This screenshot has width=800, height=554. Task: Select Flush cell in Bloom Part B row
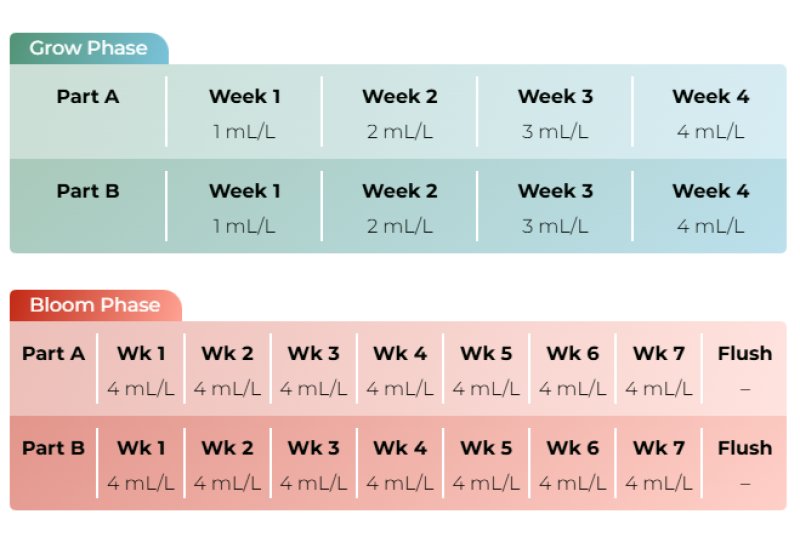point(745,465)
